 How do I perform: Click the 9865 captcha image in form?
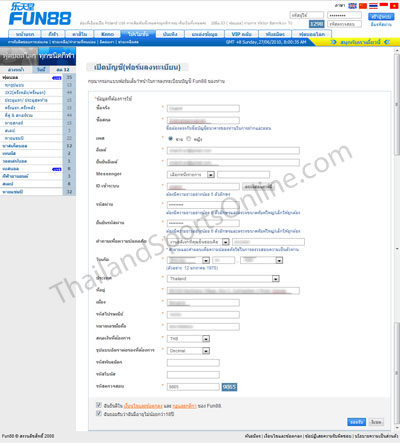point(229,387)
